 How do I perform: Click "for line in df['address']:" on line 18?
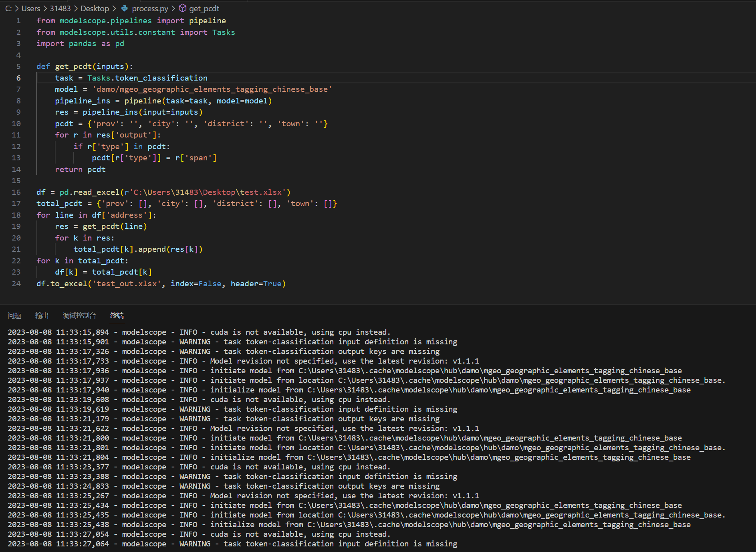[x=97, y=215]
